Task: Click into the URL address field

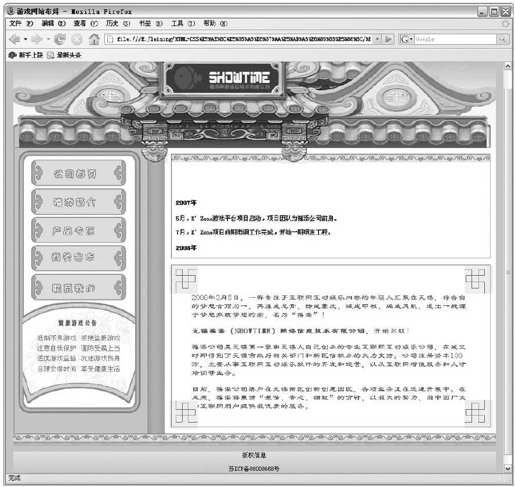Action: click(239, 39)
